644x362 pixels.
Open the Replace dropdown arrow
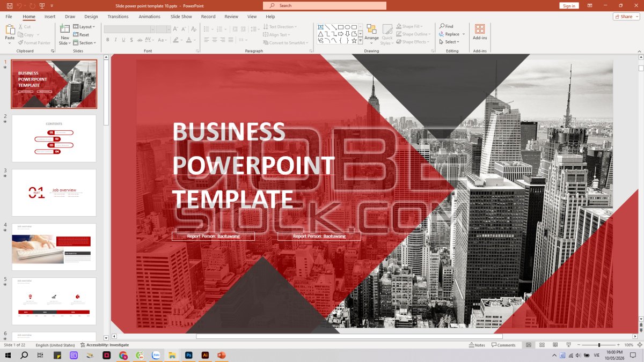464,34
